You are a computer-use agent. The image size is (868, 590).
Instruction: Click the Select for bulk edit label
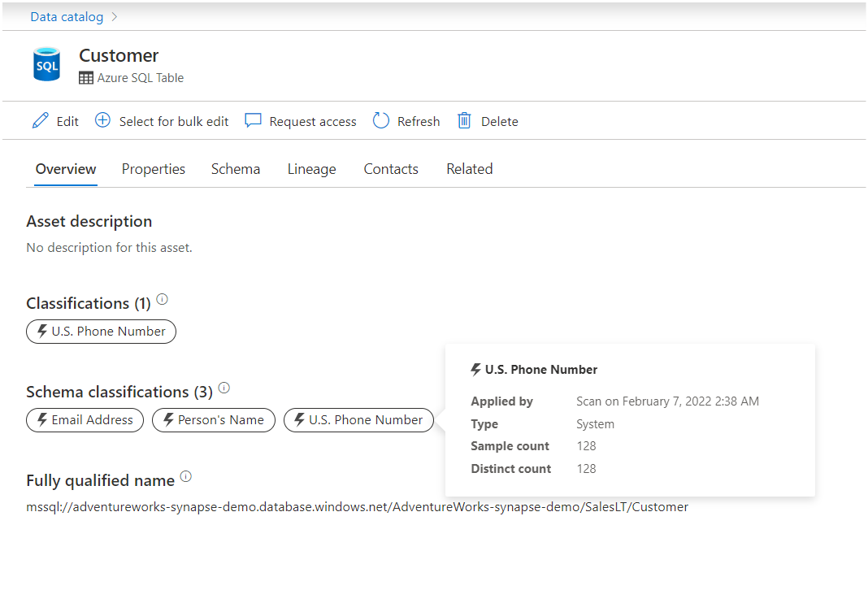coord(174,121)
